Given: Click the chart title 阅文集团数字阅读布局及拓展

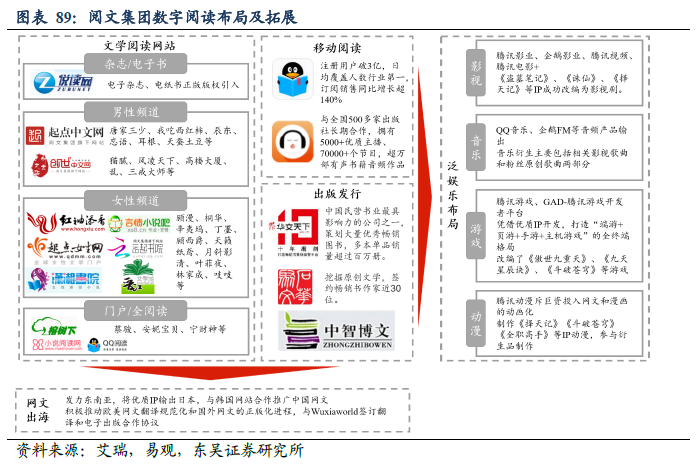Looking at the screenshot, I should pyautogui.click(x=192, y=17).
